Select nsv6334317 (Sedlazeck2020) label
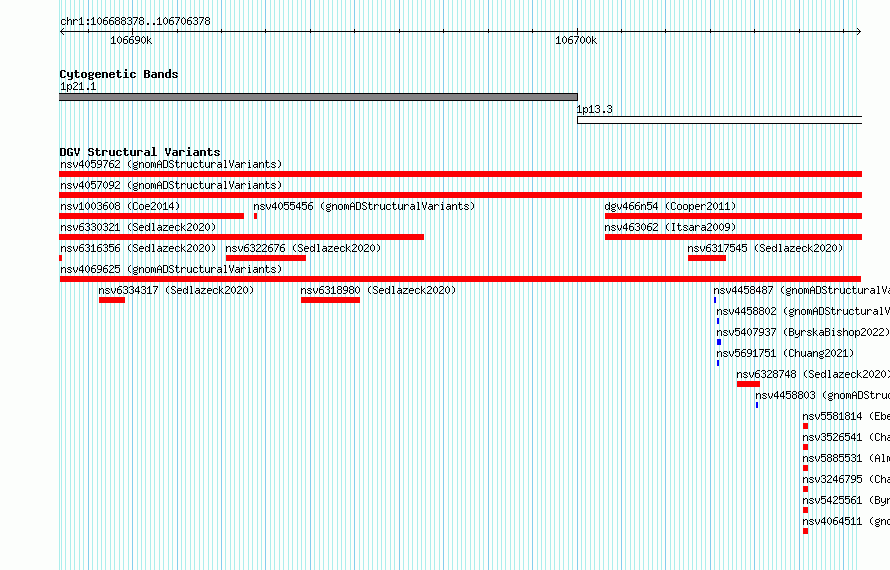The width and height of the screenshot is (890, 570). (176, 290)
